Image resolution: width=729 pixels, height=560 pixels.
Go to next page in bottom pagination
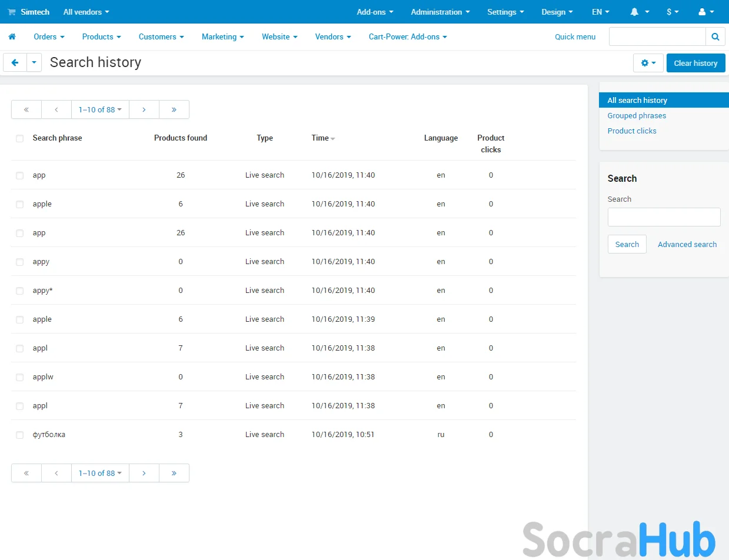coord(144,473)
